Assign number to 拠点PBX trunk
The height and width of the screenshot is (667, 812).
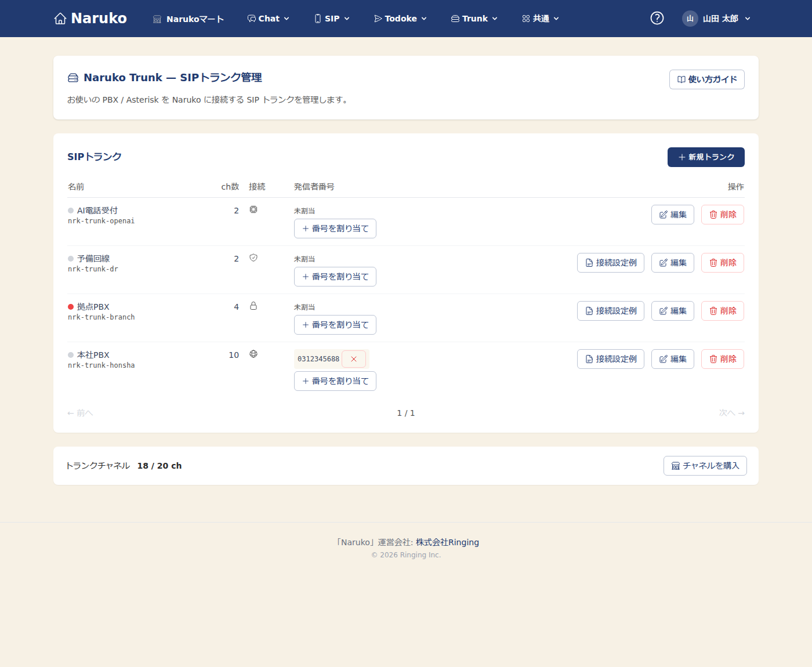click(335, 325)
